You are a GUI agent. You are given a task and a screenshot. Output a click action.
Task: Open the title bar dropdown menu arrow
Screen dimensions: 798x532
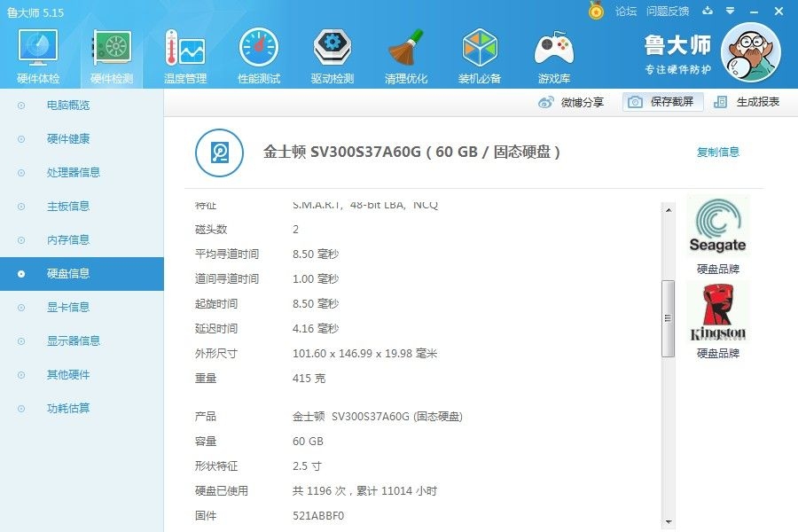[731, 11]
